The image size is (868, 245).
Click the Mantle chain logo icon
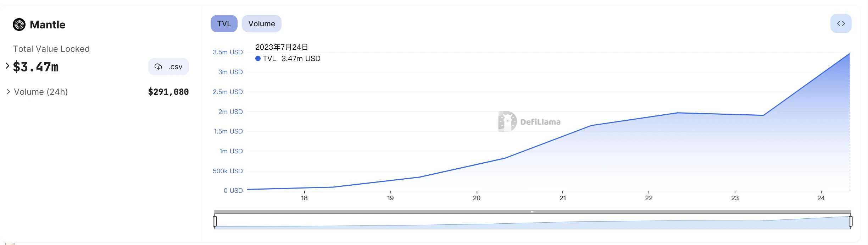[x=19, y=24]
